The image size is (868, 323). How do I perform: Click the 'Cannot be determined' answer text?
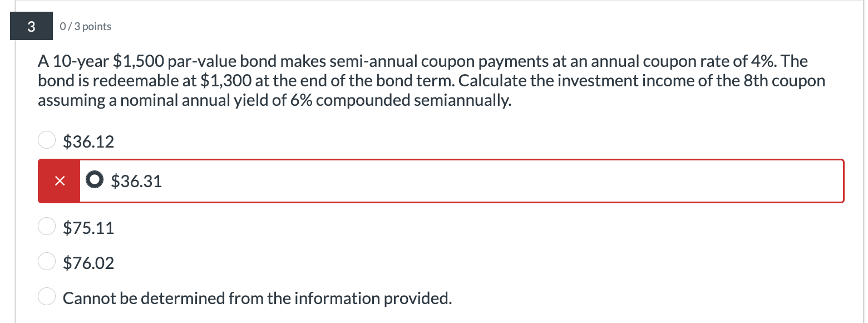[257, 297]
